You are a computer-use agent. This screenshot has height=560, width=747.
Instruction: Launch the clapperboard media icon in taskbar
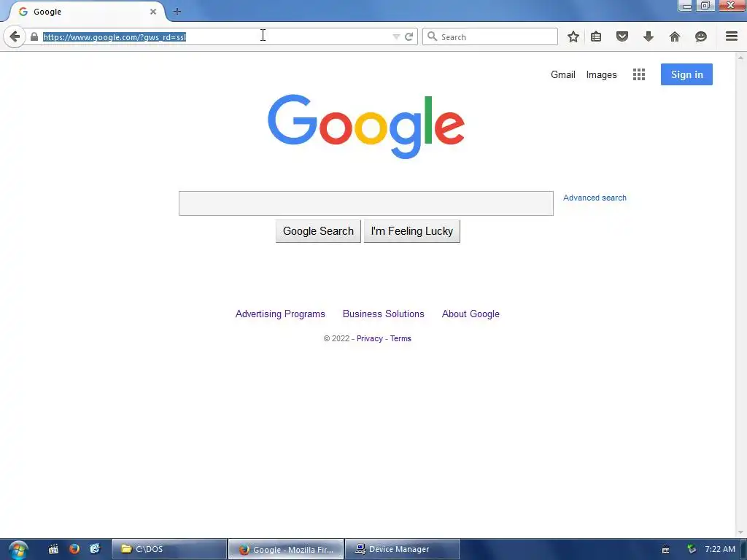coord(53,549)
